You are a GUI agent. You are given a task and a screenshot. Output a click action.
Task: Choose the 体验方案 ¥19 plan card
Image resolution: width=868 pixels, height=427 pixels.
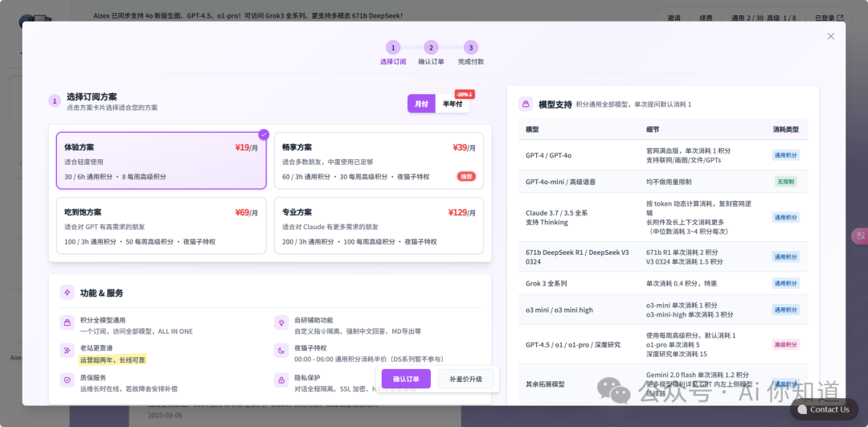coord(161,161)
